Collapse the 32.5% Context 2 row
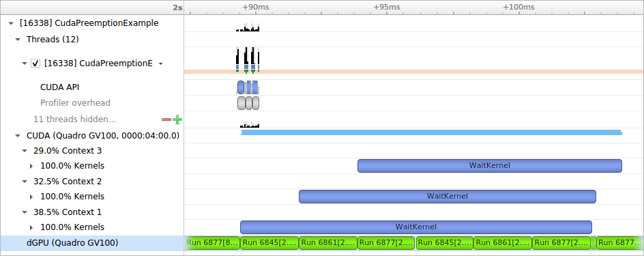Viewport: 644px width, 256px height. click(x=25, y=182)
